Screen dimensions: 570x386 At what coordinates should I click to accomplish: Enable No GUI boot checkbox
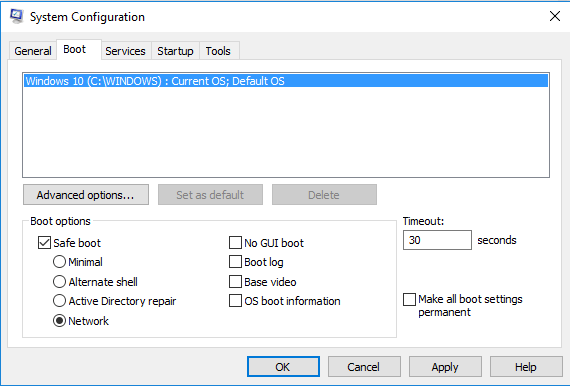(235, 243)
